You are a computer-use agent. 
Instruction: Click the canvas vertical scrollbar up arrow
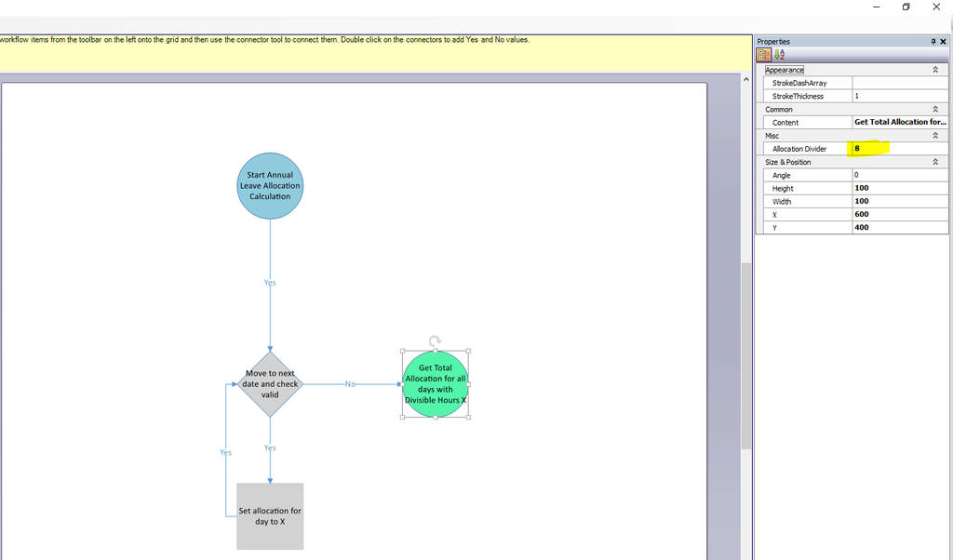tap(745, 80)
